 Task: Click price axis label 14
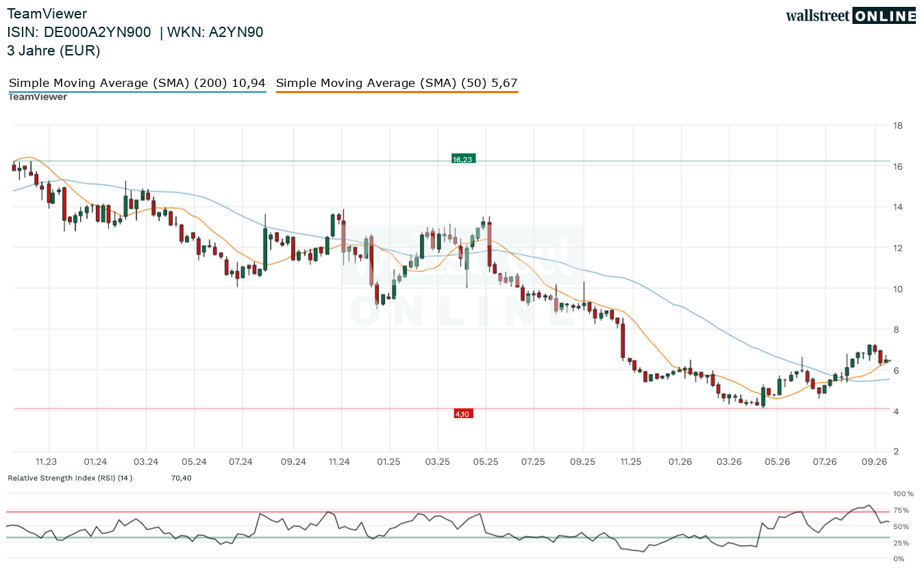[x=897, y=207]
